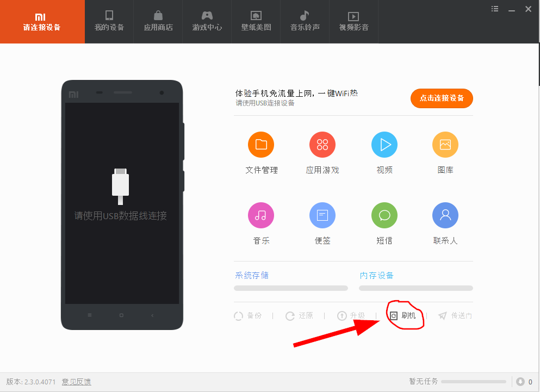Select the 还原 restore option

pyautogui.click(x=300, y=316)
